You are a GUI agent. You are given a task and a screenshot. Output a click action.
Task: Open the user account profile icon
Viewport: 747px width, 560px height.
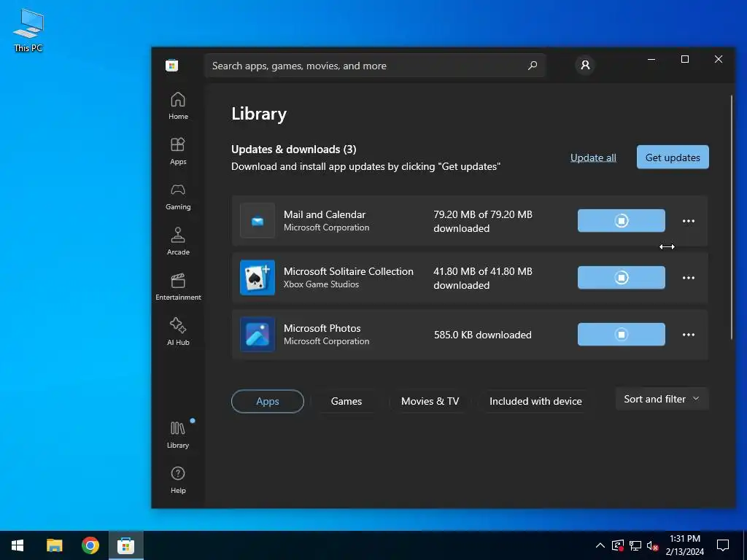click(x=585, y=65)
